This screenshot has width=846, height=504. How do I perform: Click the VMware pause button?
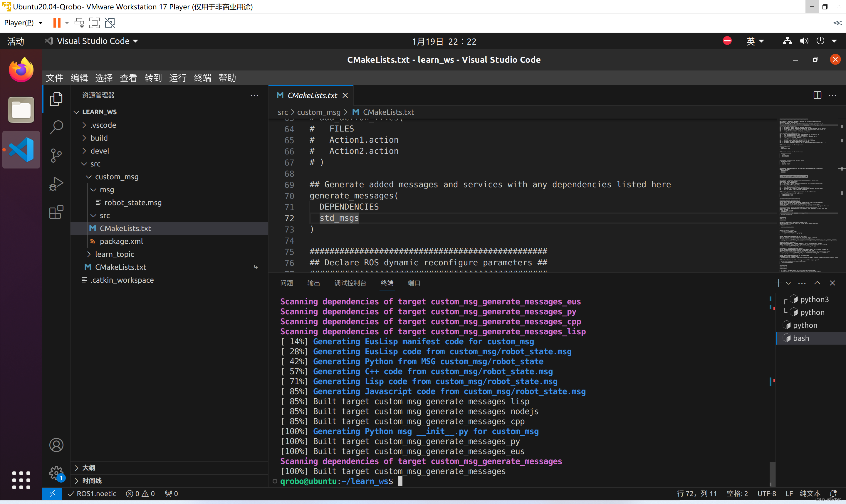(x=57, y=23)
